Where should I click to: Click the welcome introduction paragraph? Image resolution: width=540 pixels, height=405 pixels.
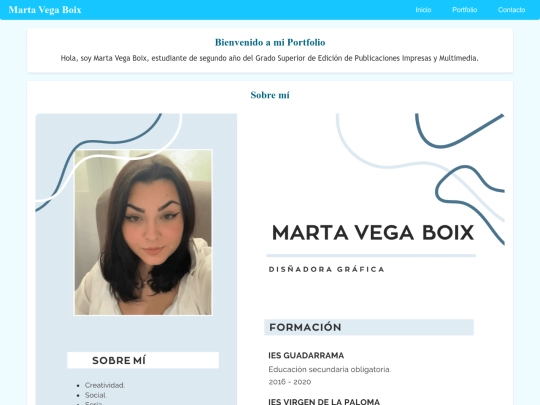(x=270, y=58)
